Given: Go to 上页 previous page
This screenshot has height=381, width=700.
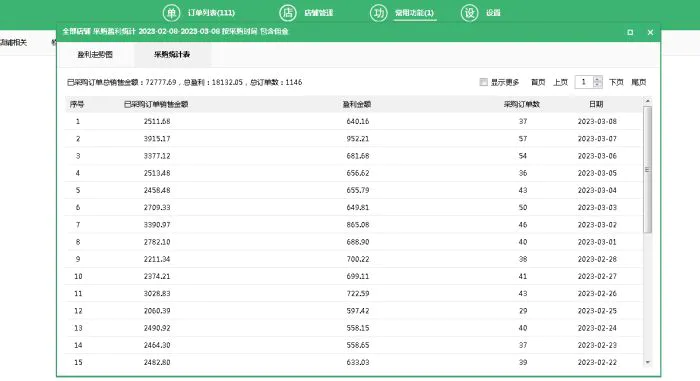Looking at the screenshot, I should point(560,82).
